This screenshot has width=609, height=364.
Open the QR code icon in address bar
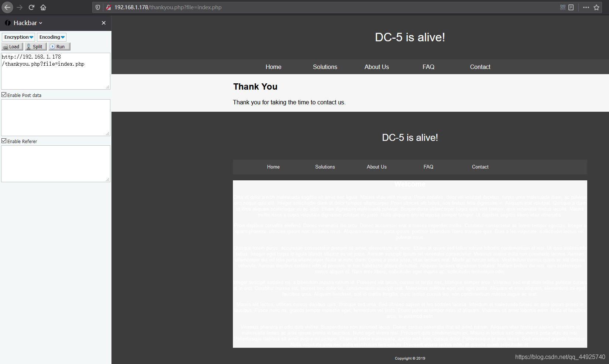tap(563, 7)
